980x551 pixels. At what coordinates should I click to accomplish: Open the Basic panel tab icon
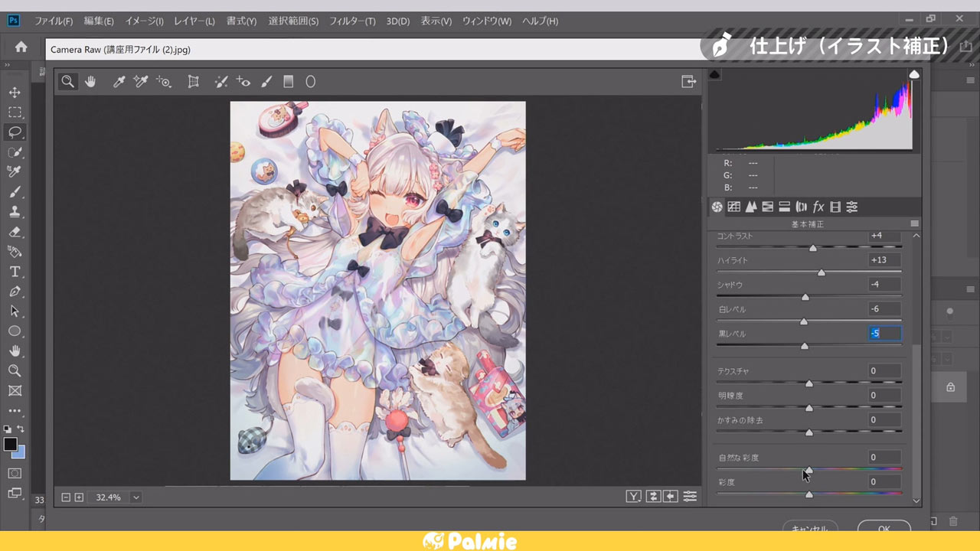click(717, 207)
